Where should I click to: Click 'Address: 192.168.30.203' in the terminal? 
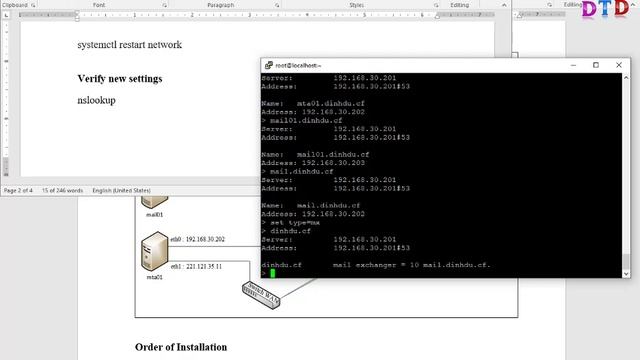(x=313, y=163)
